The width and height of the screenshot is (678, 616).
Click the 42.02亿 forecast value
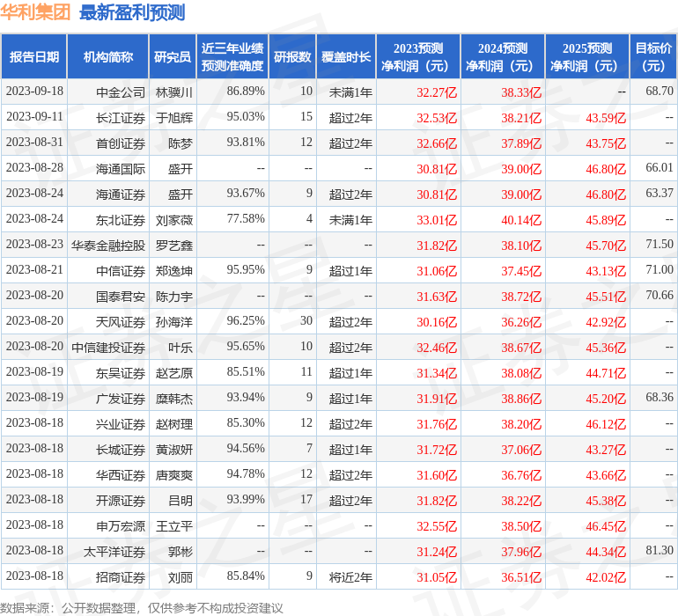point(606,576)
